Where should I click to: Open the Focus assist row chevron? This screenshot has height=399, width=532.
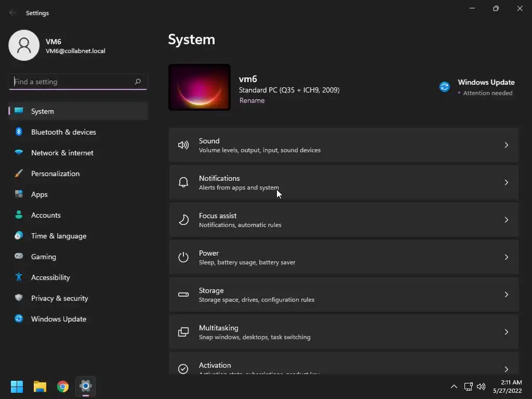[506, 220]
